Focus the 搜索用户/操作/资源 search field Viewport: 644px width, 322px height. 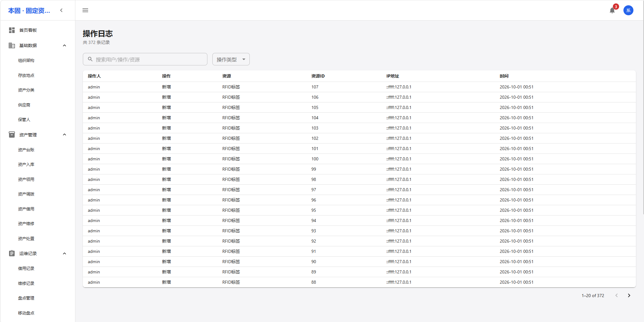pyautogui.click(x=145, y=59)
